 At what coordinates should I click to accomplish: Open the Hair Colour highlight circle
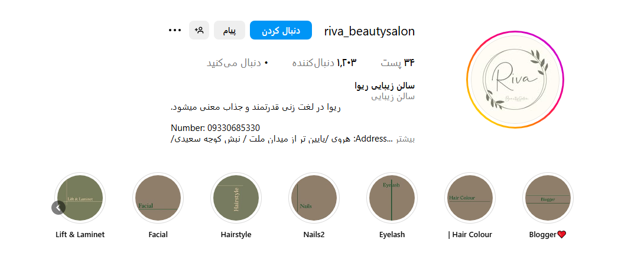pos(470,198)
